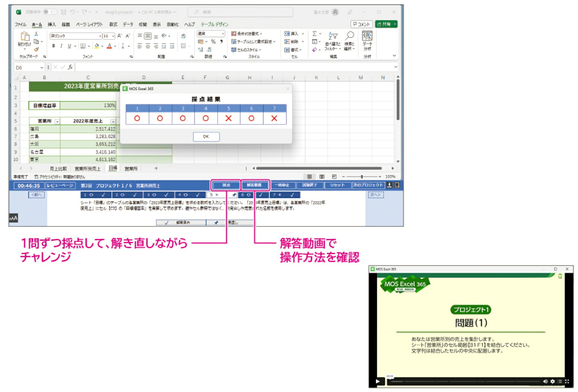
Task: Click the data analysis icon
Action: (x=367, y=35)
